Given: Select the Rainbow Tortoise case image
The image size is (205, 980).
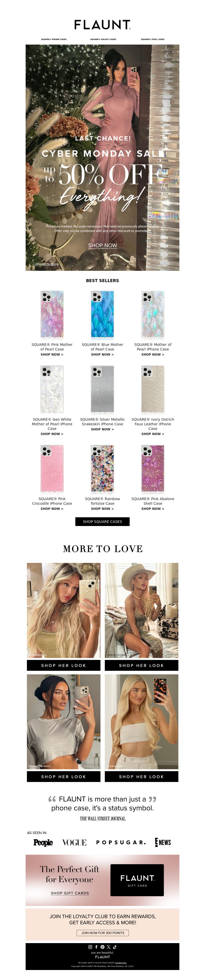Looking at the screenshot, I should (x=102, y=469).
